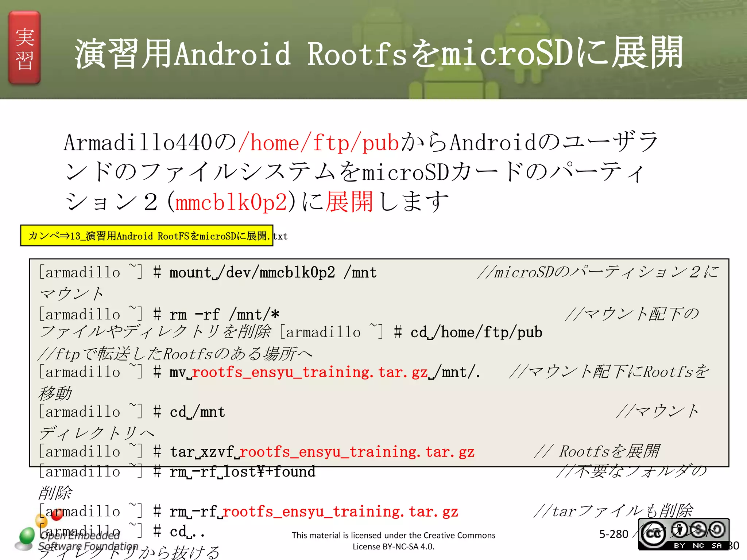747x560 pixels.
Task: Select the cd /mnt command line
Action: point(197,412)
